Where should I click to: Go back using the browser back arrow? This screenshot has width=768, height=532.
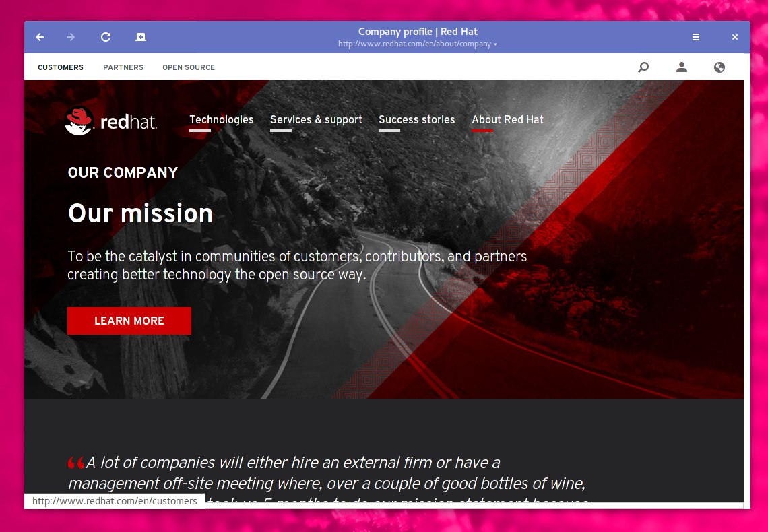40,37
